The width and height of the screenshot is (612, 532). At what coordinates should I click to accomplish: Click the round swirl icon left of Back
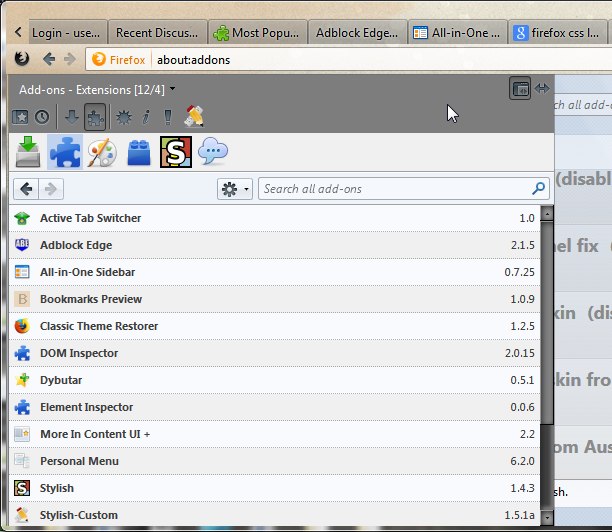(x=22, y=59)
